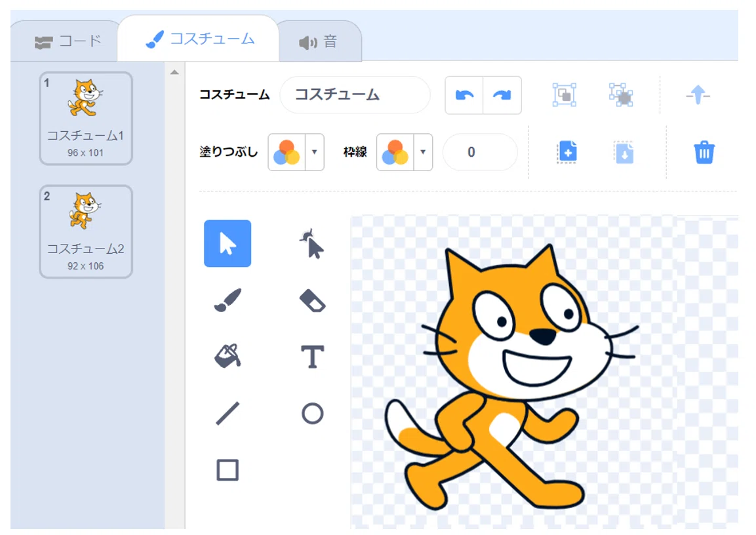This screenshot has height=535, width=756.
Task: Select the Eraser tool
Action: click(312, 300)
